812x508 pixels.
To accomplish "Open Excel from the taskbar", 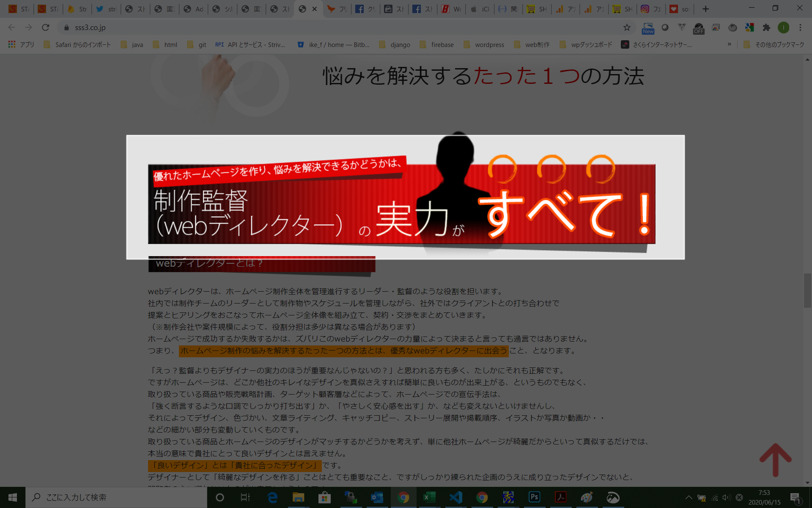I will tap(429, 497).
